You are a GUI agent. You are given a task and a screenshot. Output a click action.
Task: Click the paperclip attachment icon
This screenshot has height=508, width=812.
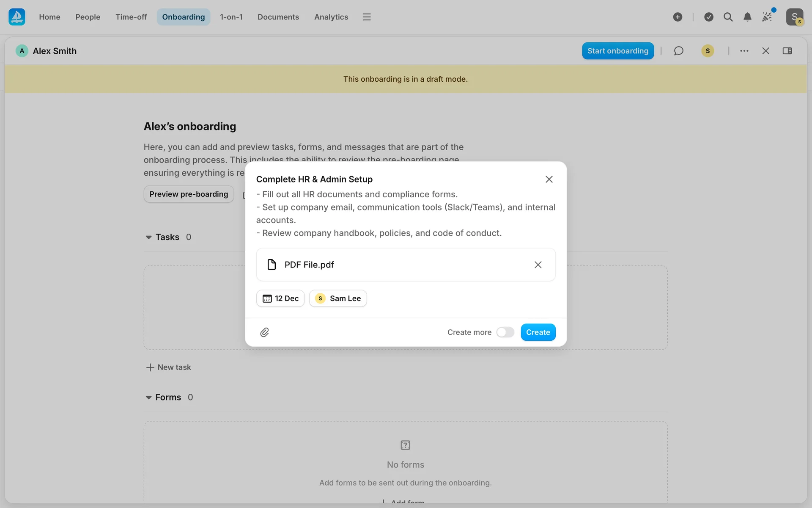(264, 332)
